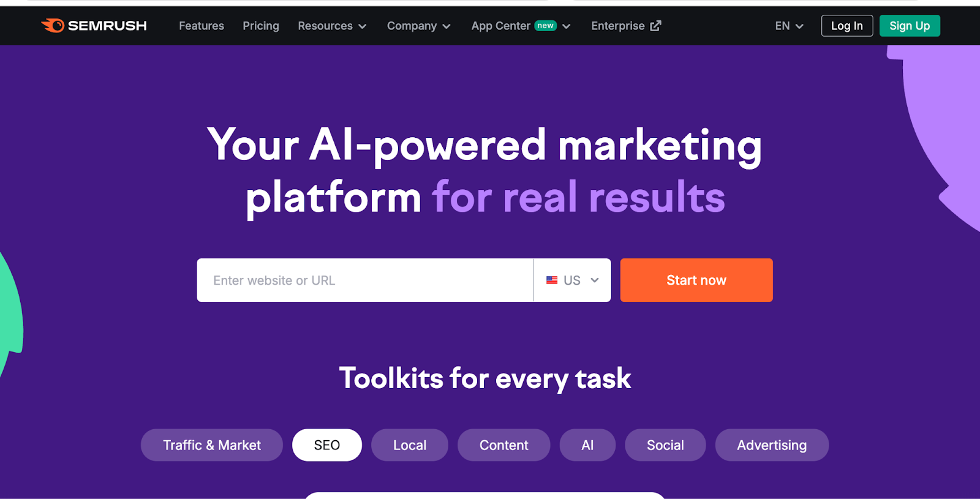Open the Features page
The image size is (980, 499).
[201, 26]
